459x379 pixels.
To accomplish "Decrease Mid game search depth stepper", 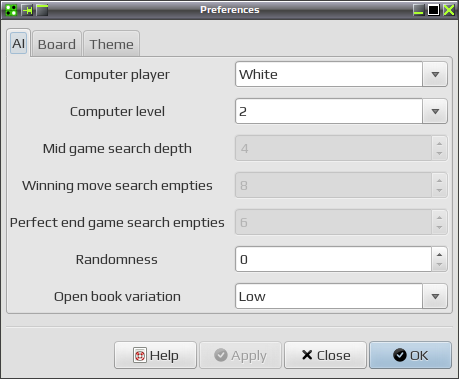I will point(439,154).
